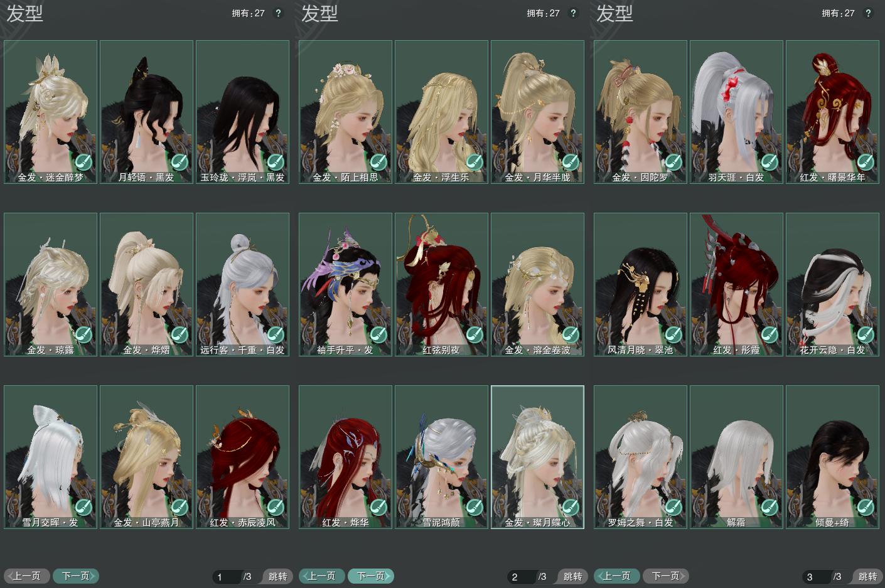This screenshot has height=588, width=885.
Task: Focus page number field showing 2
Action: (x=521, y=577)
